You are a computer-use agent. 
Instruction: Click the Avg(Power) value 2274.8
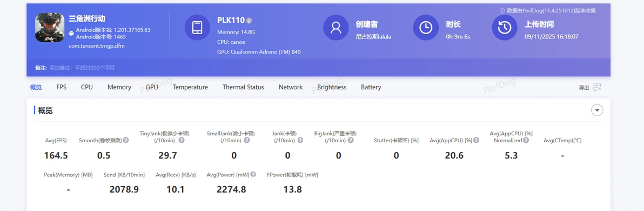[231, 189]
